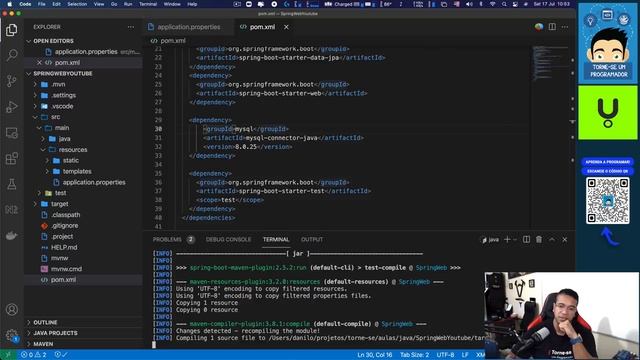This screenshot has height=360, width=640.
Task: Open application.properties in the file tree
Action: point(94,182)
